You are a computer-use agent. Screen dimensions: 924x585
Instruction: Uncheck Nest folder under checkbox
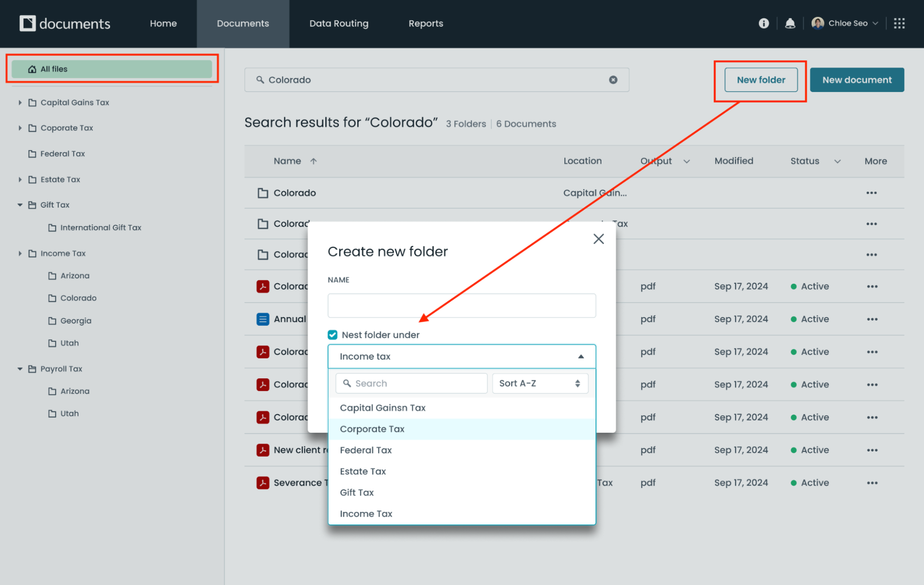[x=332, y=335]
